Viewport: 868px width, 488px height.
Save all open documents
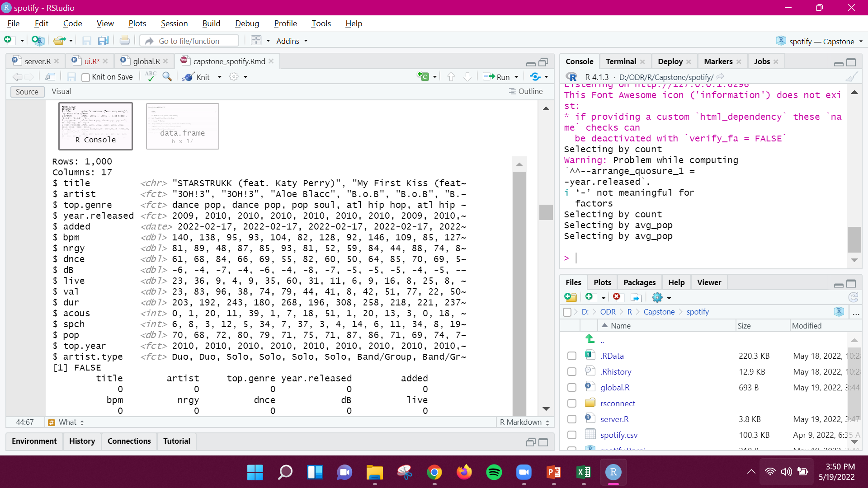point(104,40)
